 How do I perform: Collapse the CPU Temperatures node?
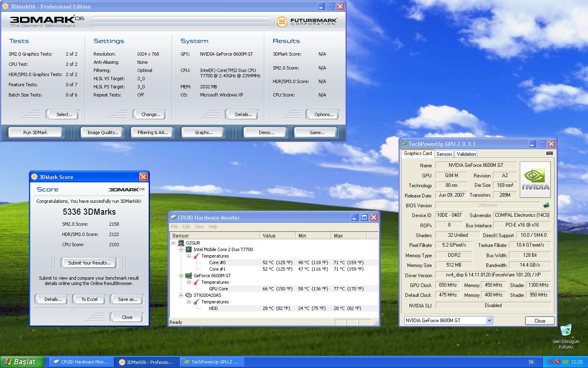189,256
